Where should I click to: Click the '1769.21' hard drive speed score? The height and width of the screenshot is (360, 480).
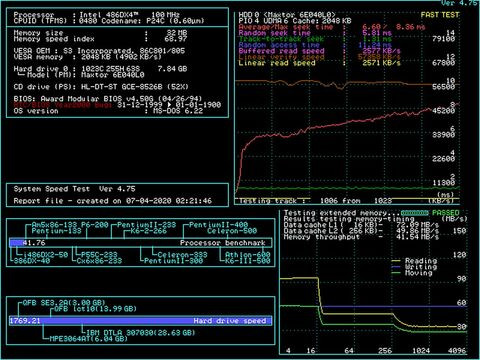click(25, 321)
